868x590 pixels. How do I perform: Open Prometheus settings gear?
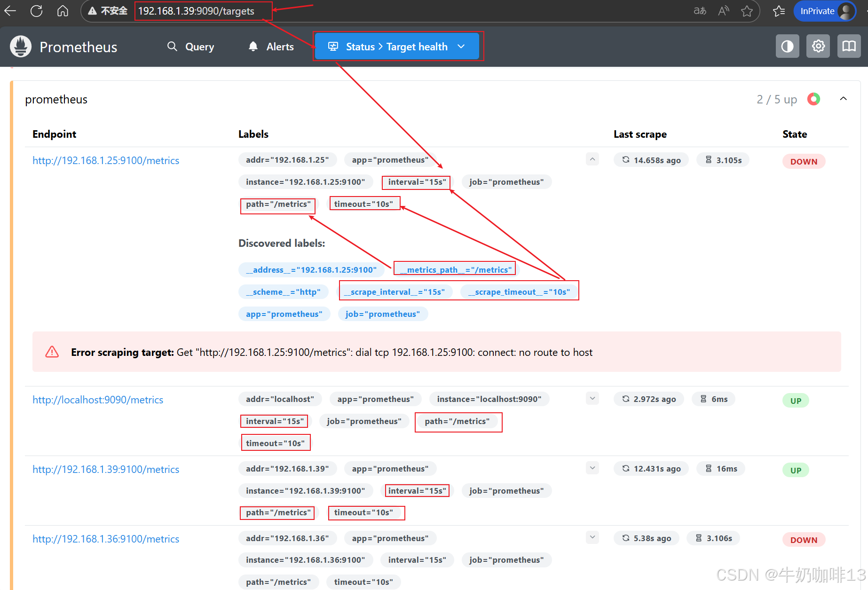click(x=818, y=46)
